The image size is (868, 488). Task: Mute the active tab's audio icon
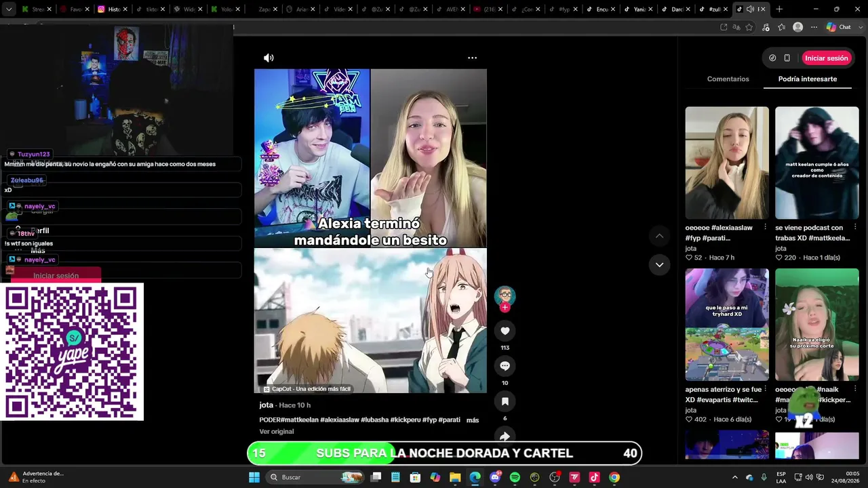[x=750, y=9]
